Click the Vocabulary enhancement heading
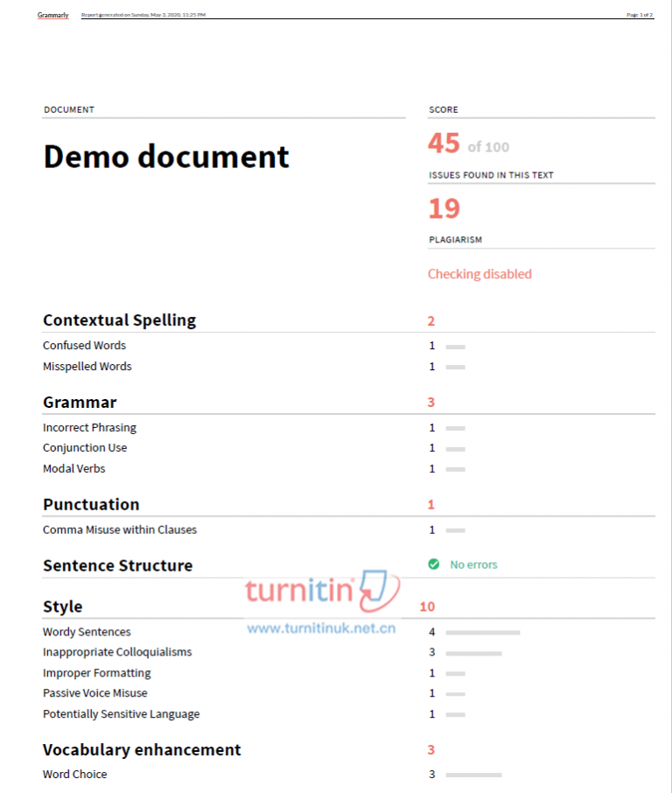The width and height of the screenshot is (672, 793). pos(142,750)
